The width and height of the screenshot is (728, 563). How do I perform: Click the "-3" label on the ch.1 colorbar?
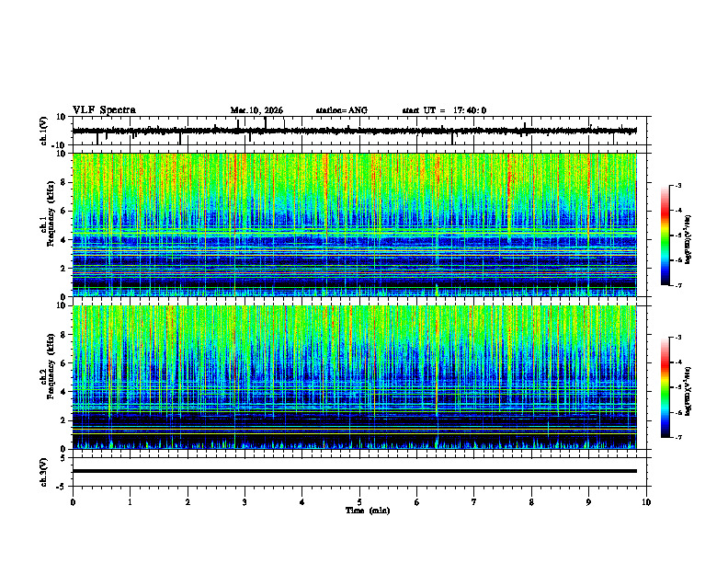(678, 185)
